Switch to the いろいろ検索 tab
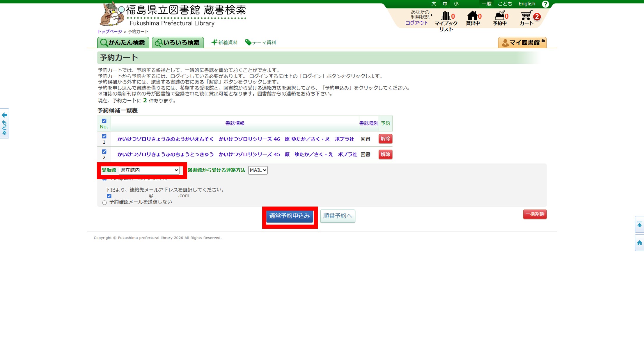This screenshot has width=644, height=361. tap(178, 42)
